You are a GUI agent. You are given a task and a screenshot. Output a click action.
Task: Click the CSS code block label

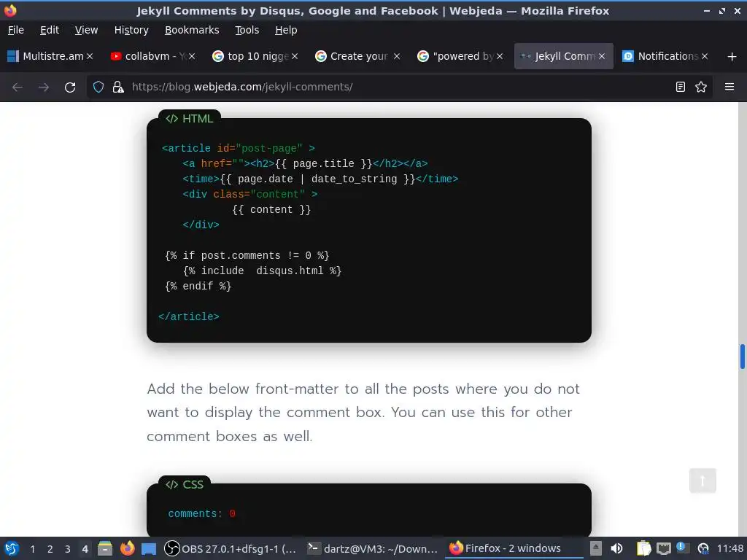[185, 484]
